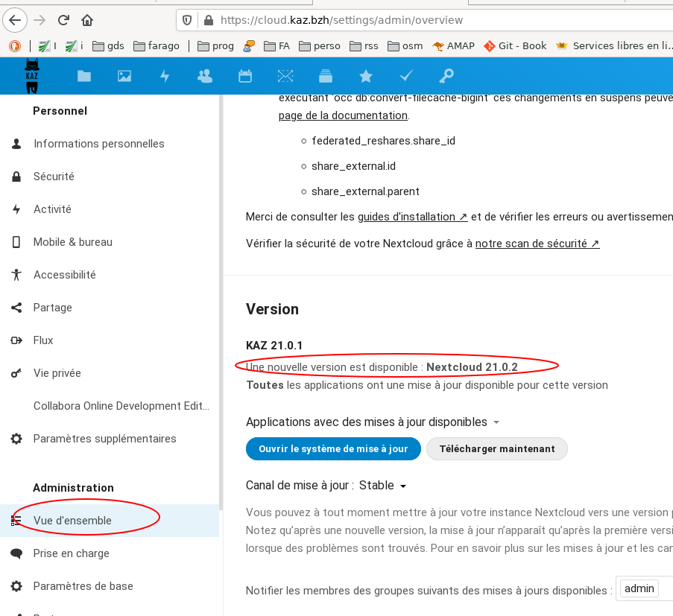Open the Activity lightning icon in header
This screenshot has width=673, height=616.
pos(165,75)
